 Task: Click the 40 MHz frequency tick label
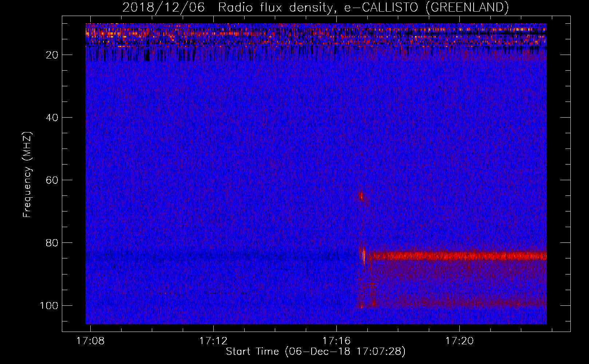point(52,118)
